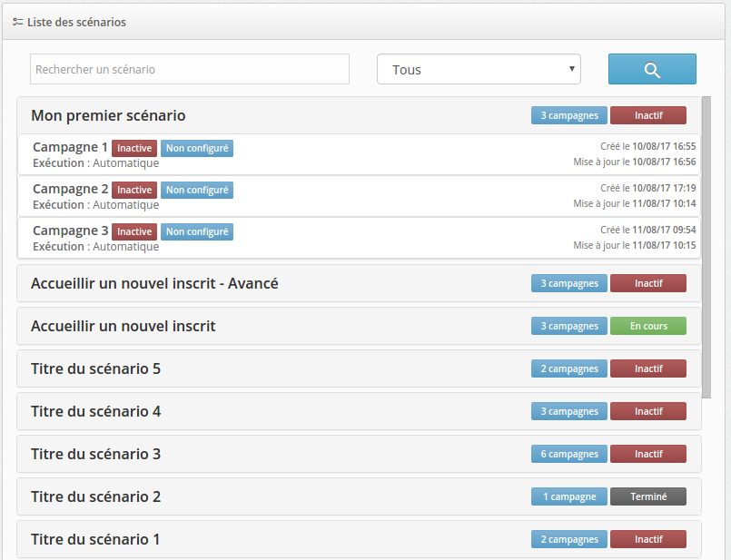Screen dimensions: 731x560
Task: Click Non configuré badge on Campagne 2
Action: [x=197, y=190]
